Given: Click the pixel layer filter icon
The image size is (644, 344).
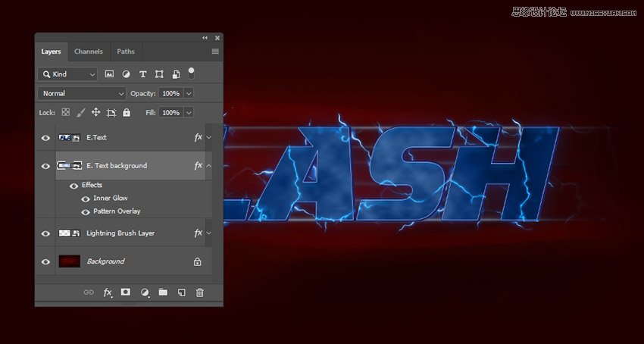Looking at the screenshot, I should click(109, 74).
